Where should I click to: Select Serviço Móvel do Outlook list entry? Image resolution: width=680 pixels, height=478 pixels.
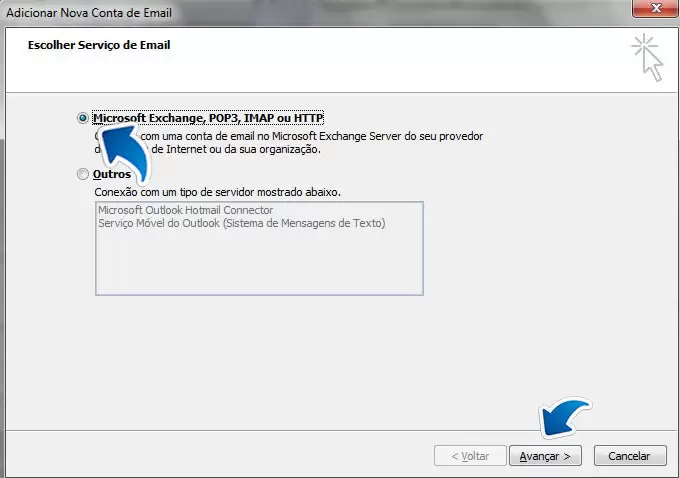(x=242, y=223)
